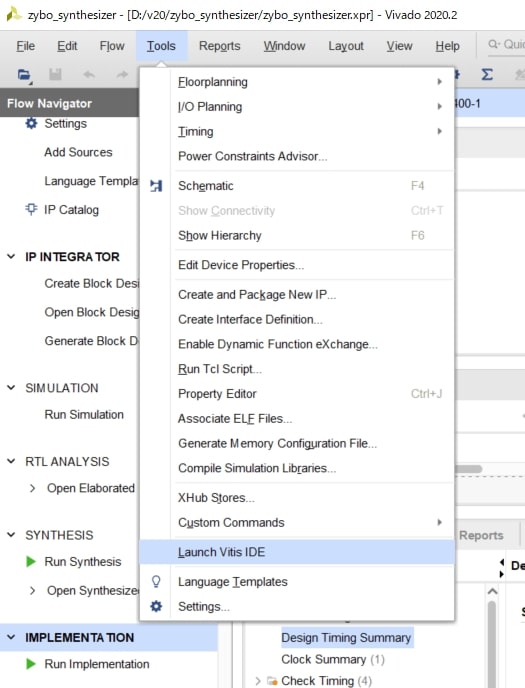
Task: Collapse the SYNTHESIS section
Action: click(11, 534)
